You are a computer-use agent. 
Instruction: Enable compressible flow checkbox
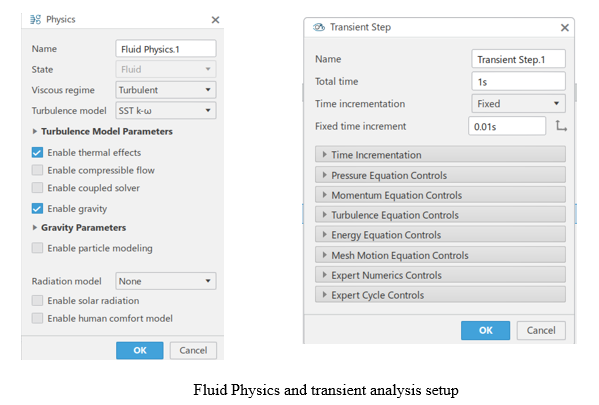(37, 170)
